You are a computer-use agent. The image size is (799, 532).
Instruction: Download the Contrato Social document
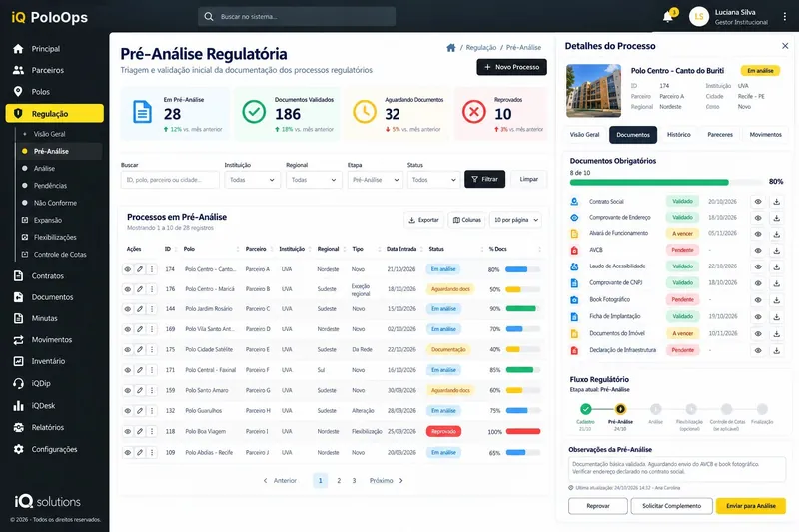point(777,202)
